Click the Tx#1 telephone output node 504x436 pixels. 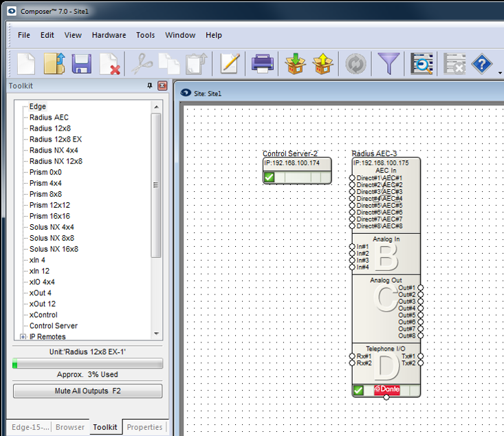click(420, 356)
